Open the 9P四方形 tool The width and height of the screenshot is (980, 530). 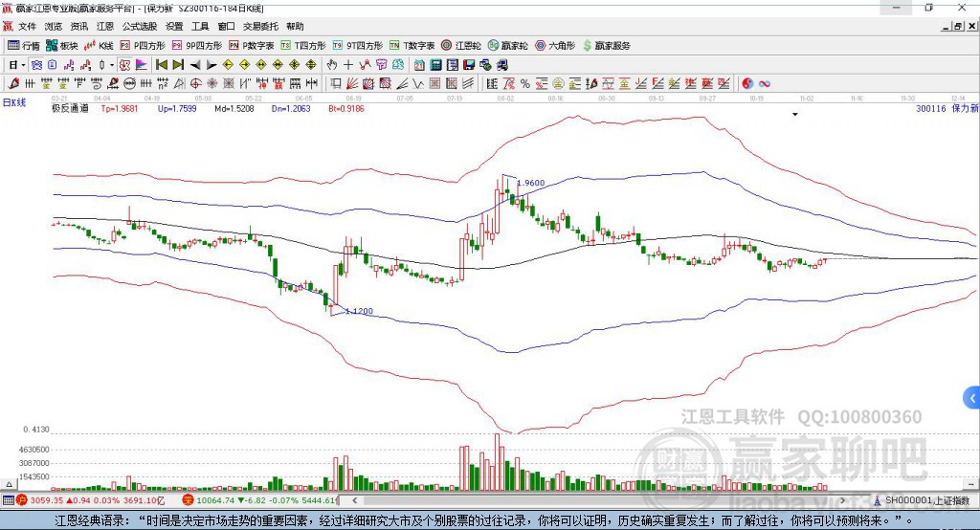click(197, 46)
